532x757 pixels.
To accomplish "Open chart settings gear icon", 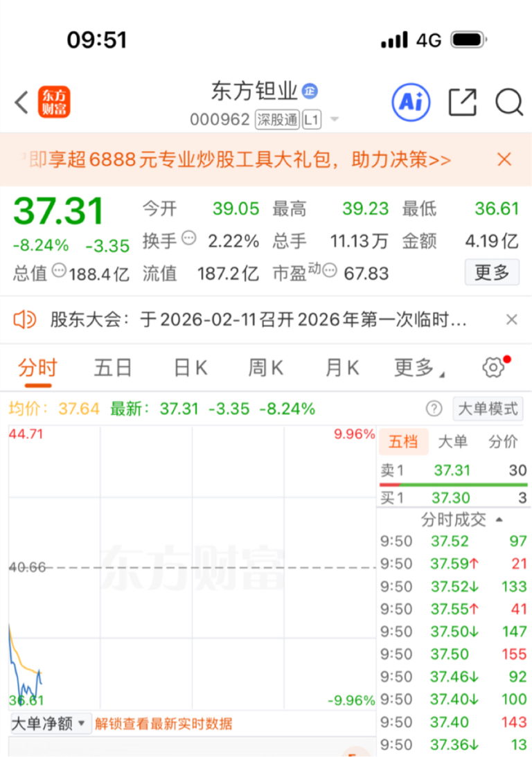I will pos(493,367).
